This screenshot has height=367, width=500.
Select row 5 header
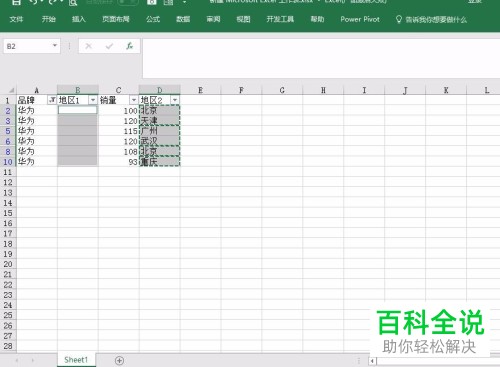click(8, 131)
